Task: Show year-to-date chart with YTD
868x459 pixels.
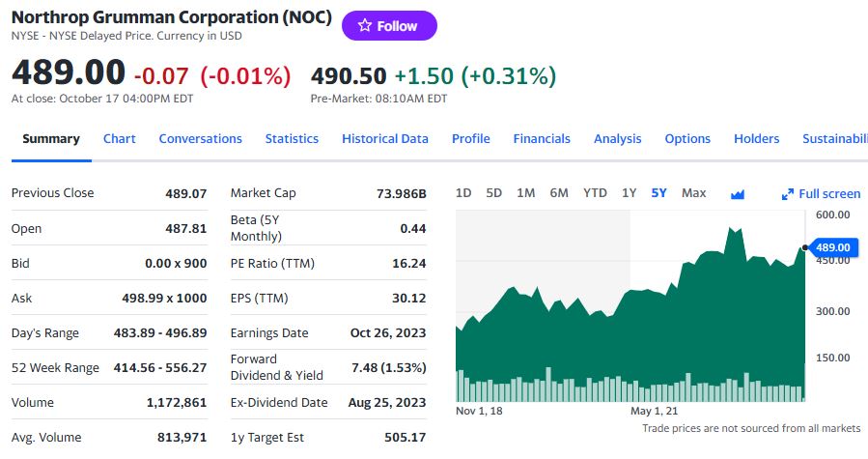Action: pos(595,193)
